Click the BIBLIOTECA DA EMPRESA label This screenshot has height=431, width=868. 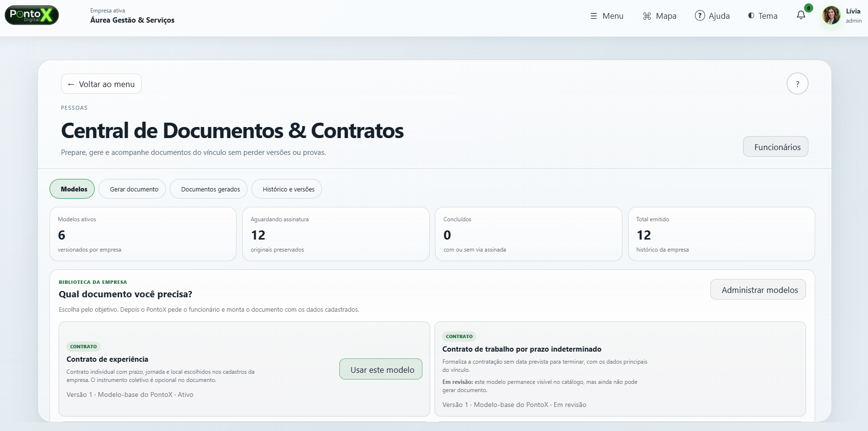point(93,282)
